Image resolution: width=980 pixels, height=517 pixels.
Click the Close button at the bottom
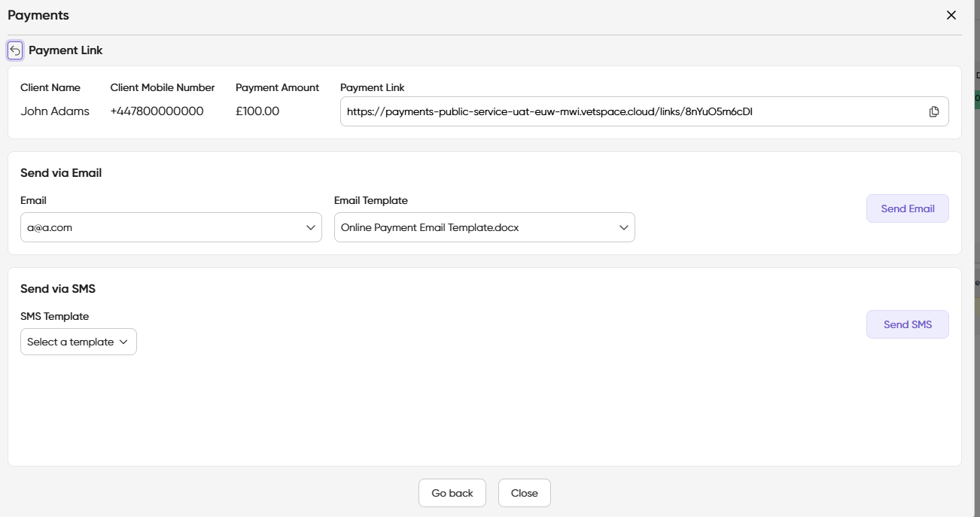pos(525,493)
